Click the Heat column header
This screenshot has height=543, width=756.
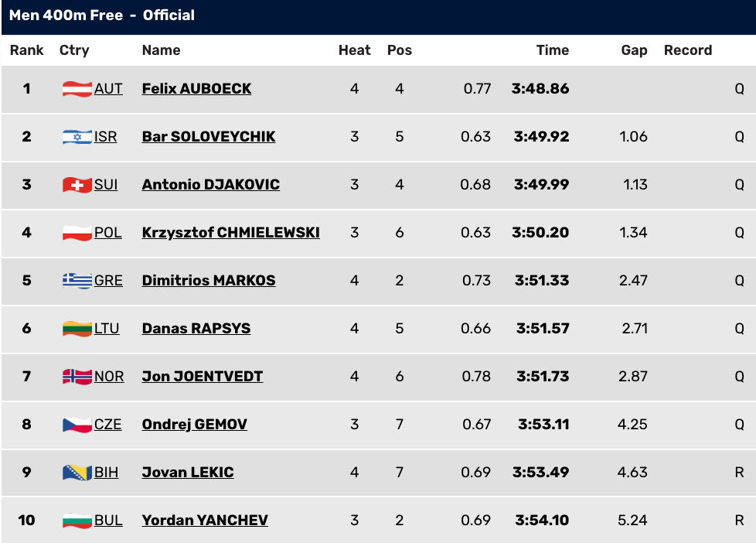point(354,50)
